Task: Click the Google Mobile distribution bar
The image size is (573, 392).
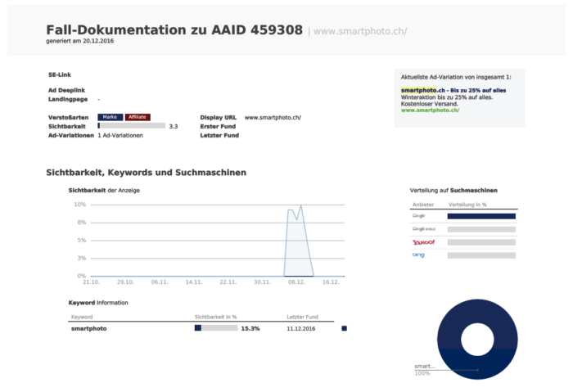Action: [x=481, y=229]
